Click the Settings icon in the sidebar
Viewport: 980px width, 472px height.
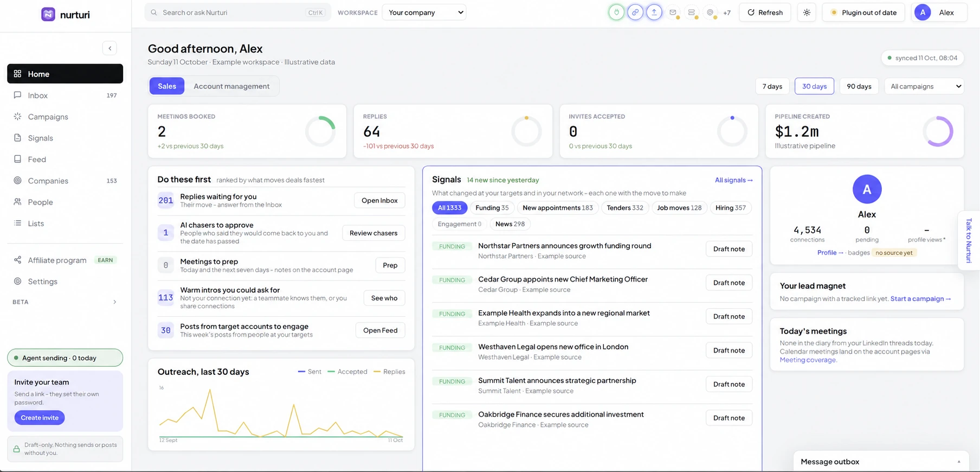click(17, 281)
